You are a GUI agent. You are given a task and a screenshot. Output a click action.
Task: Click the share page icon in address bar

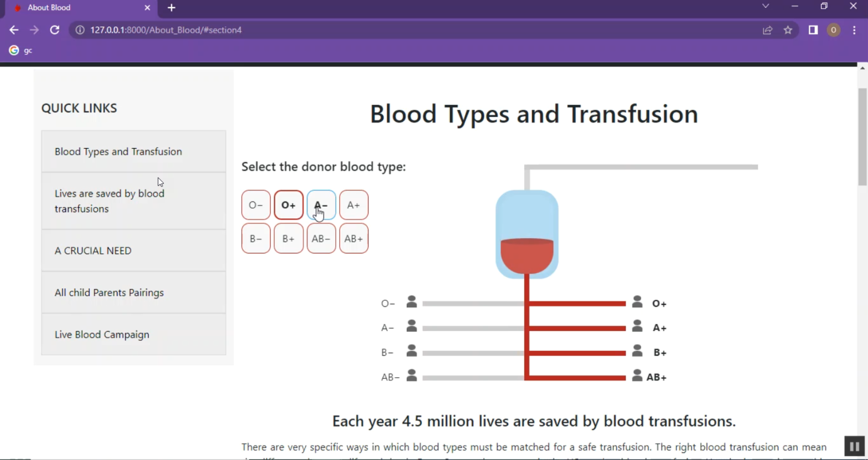767,30
